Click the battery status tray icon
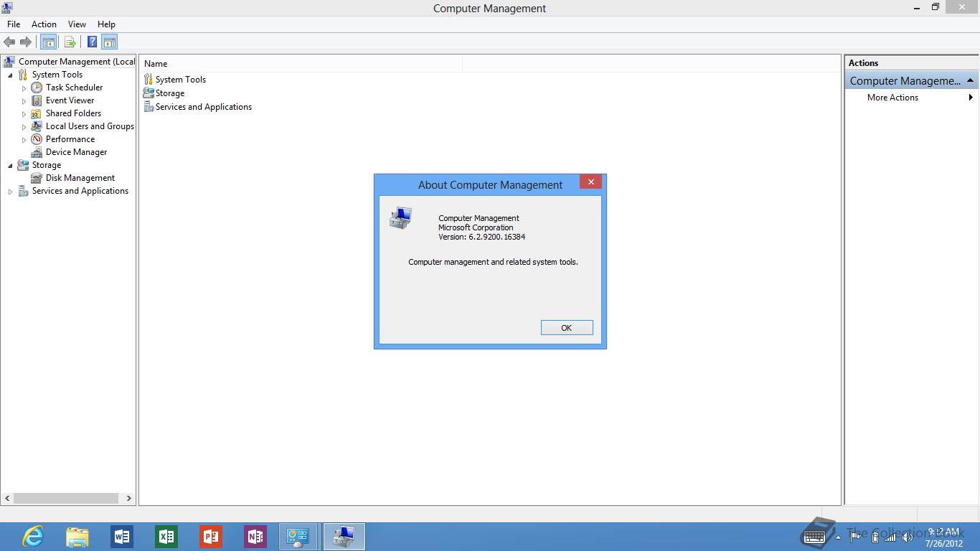980x551 pixels. 875,537
